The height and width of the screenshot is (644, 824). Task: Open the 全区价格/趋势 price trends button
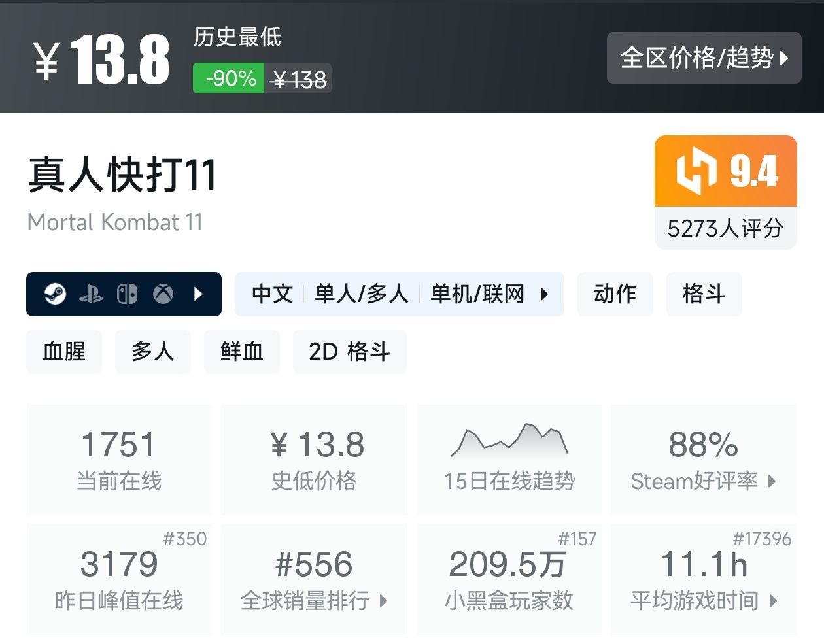point(704,58)
